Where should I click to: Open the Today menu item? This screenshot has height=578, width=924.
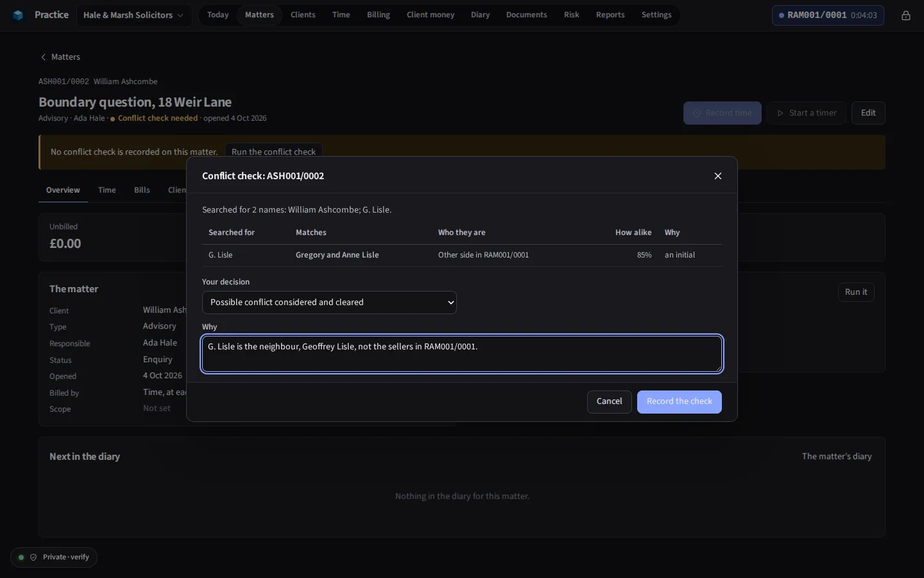218,15
